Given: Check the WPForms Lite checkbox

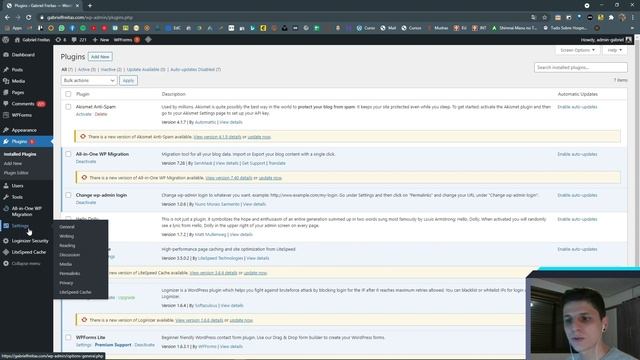Looking at the screenshot, I should 68,338.
